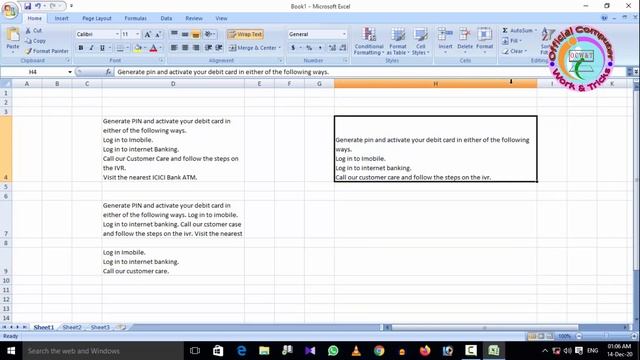
Task: Click Format cells button in Cells group
Action: click(484, 40)
